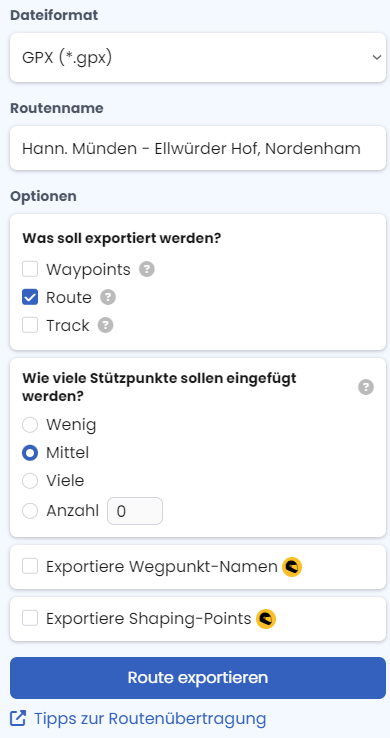Enable the Waypoints checkbox
Image resolution: width=390 pixels, height=738 pixels.
coord(30,270)
